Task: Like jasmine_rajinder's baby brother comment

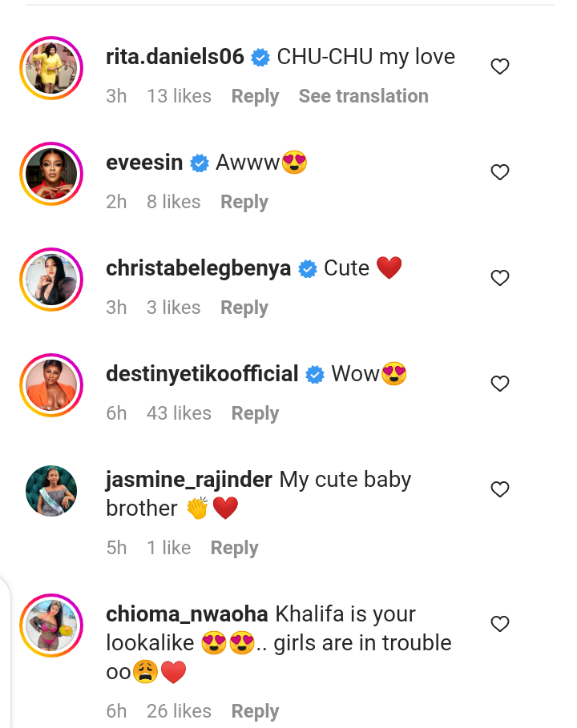Action: 500,489
